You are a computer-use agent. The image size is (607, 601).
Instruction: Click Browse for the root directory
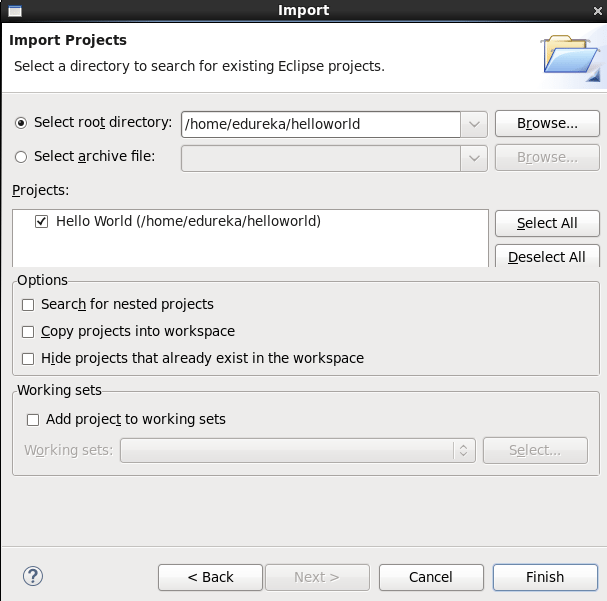(x=547, y=123)
